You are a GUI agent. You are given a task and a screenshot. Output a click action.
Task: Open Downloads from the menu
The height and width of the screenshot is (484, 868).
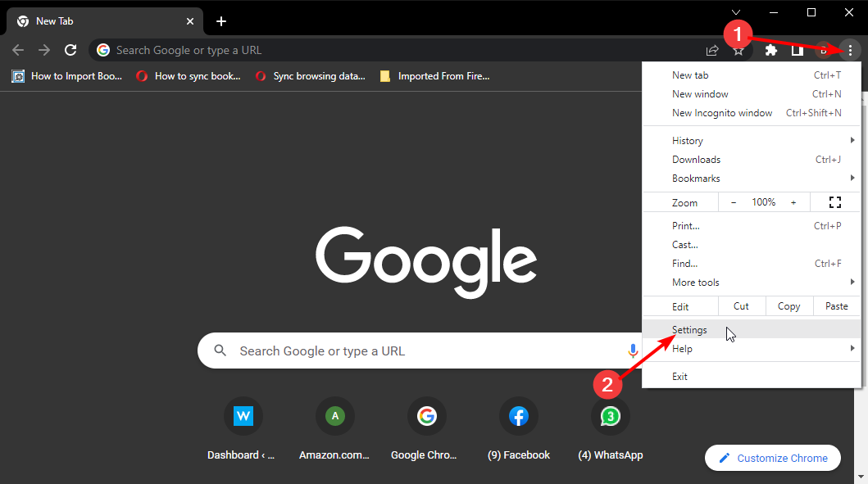pyautogui.click(x=752, y=160)
